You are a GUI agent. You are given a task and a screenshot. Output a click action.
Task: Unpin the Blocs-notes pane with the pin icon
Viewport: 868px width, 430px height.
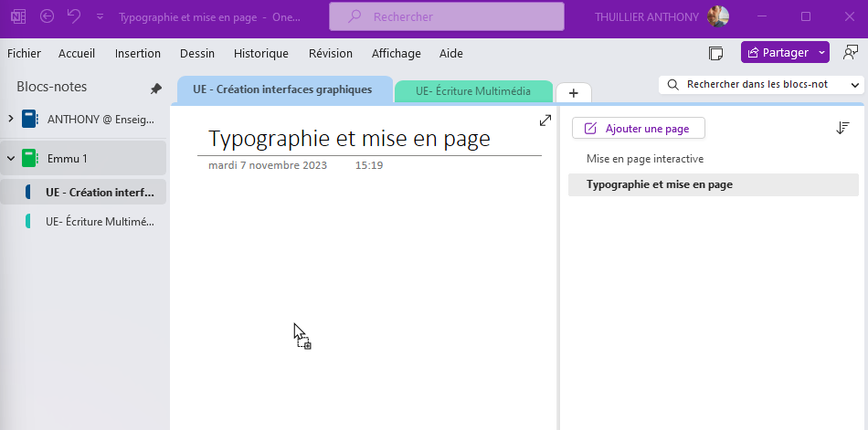point(156,89)
